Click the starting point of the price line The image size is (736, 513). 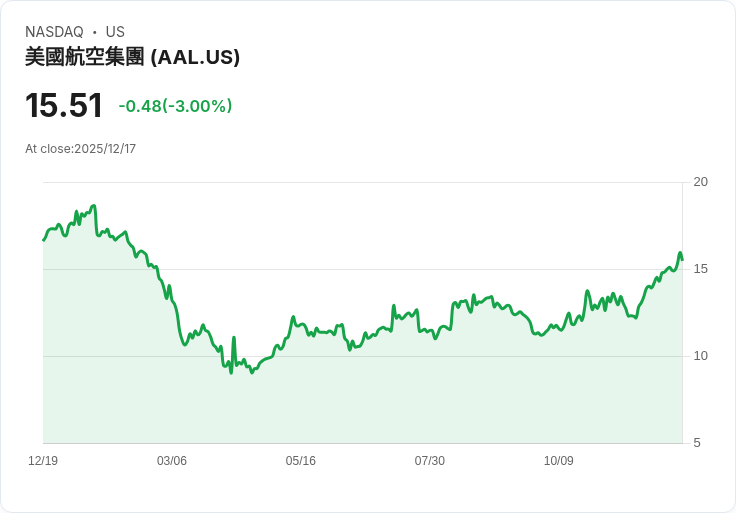point(43,240)
